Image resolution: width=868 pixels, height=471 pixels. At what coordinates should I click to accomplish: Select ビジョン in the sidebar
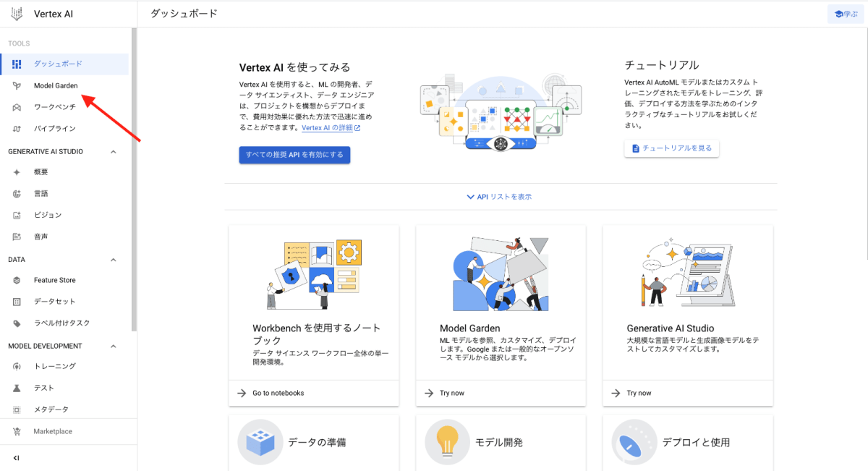tap(64, 215)
